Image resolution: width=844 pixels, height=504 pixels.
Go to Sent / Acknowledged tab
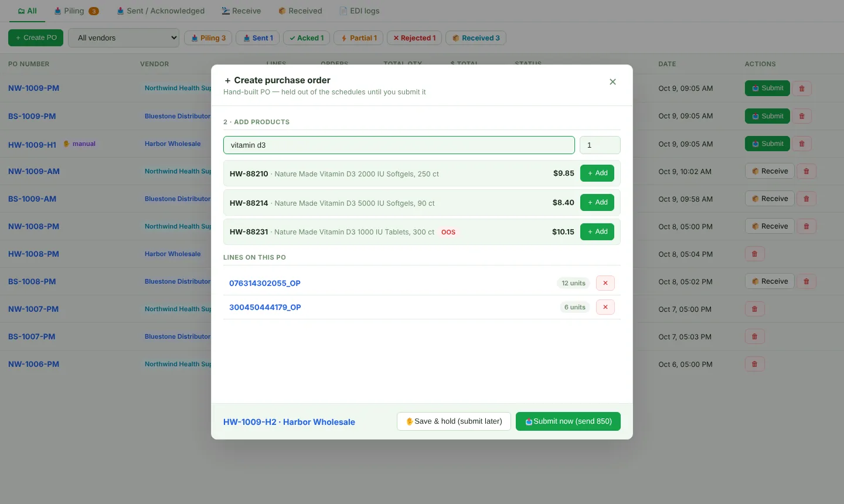161,11
